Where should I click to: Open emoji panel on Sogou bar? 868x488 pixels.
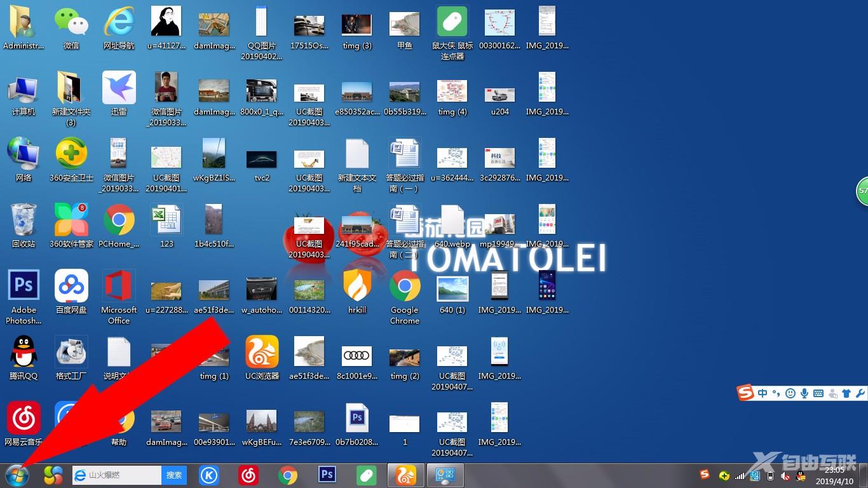tap(790, 393)
